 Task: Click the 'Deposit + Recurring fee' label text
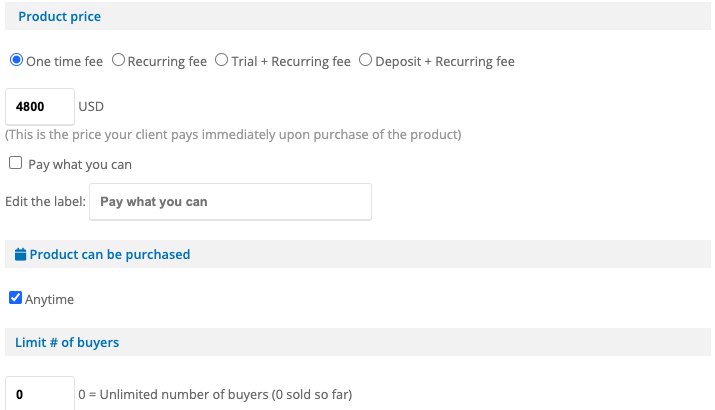click(x=445, y=61)
